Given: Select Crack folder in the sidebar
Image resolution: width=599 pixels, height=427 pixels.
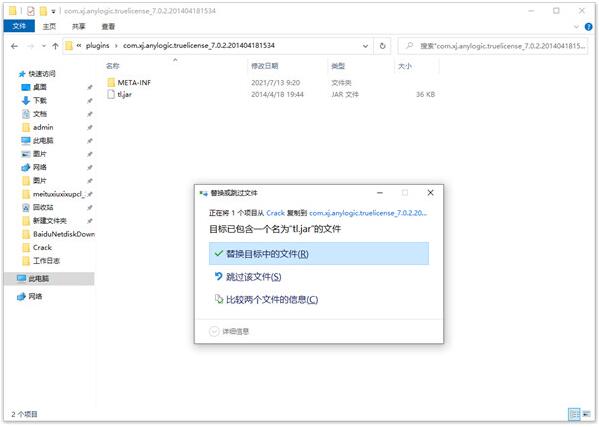Looking at the screenshot, I should point(42,247).
